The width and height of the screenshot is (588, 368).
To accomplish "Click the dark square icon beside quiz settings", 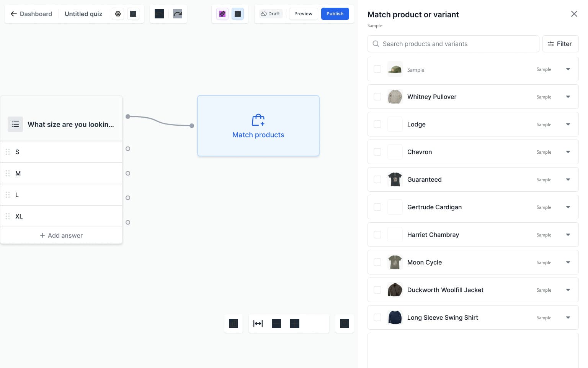I will (x=133, y=14).
